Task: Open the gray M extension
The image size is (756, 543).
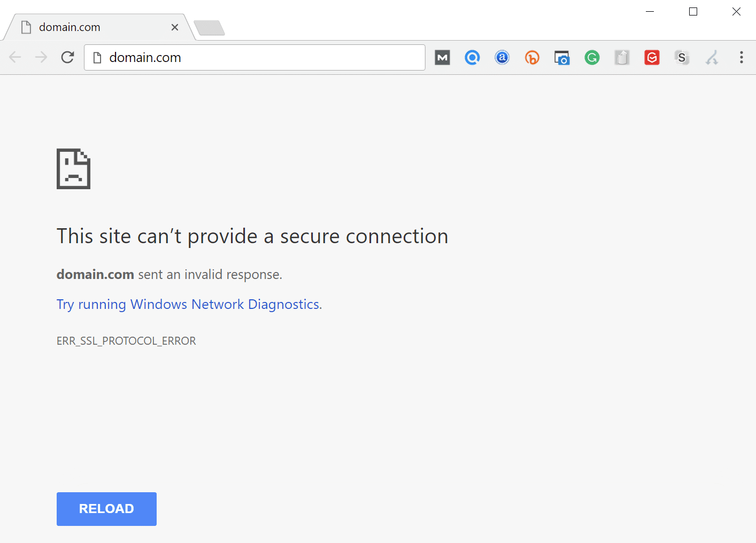Action: pyautogui.click(x=442, y=57)
